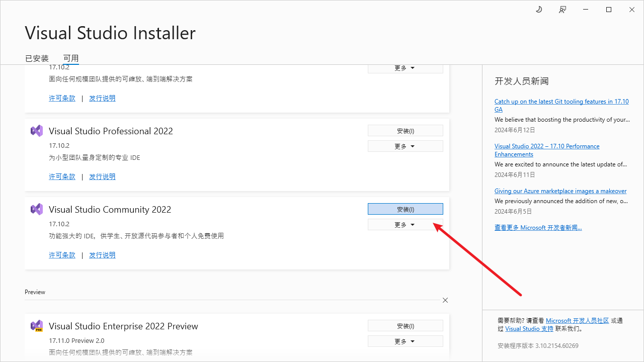Click the Enterprise 2022 Preview logo
This screenshot has height=362, width=644.
(37, 326)
